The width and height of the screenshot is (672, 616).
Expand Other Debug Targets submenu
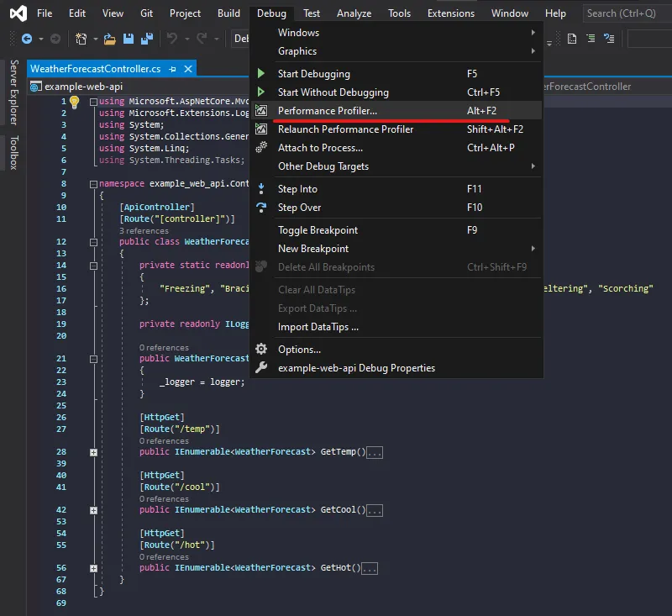(x=396, y=166)
